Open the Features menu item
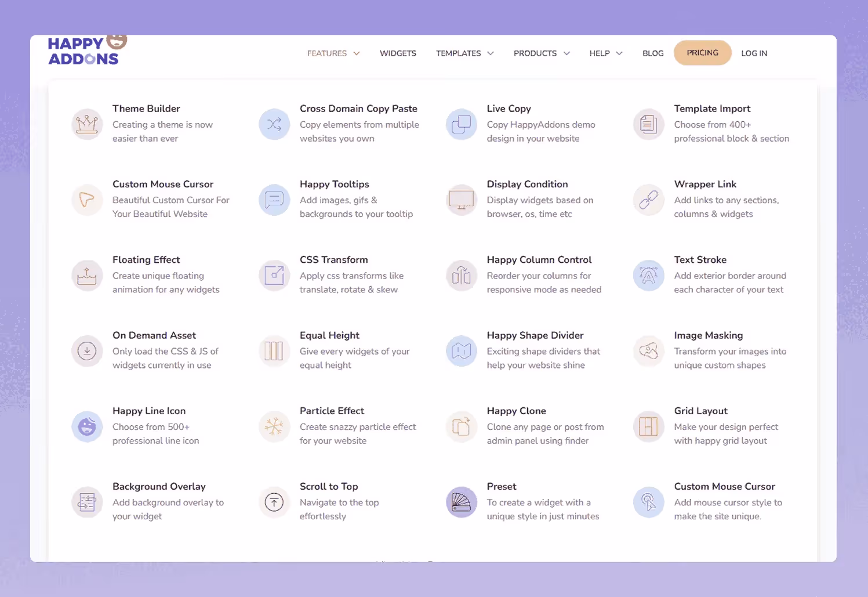Viewport: 868px width, 597px height. point(327,53)
